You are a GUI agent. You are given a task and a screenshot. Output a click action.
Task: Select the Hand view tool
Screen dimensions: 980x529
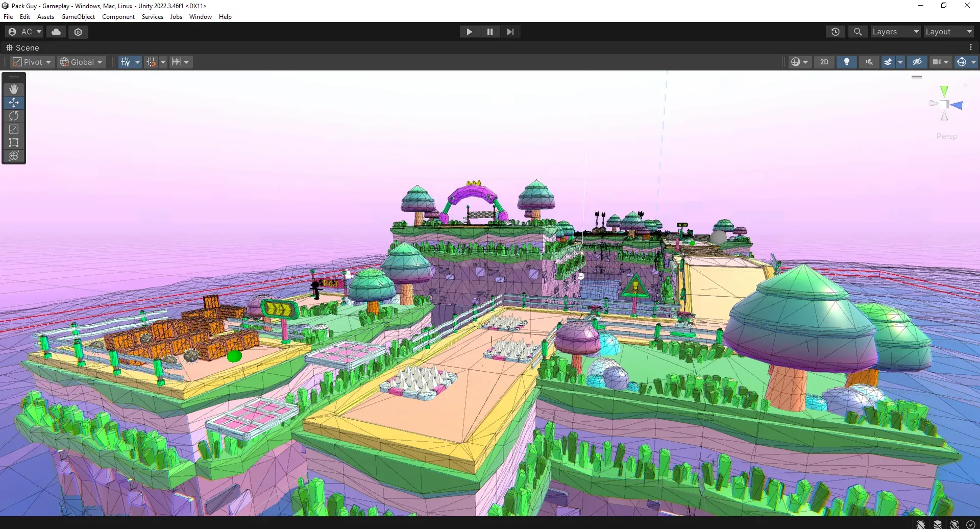pos(14,89)
